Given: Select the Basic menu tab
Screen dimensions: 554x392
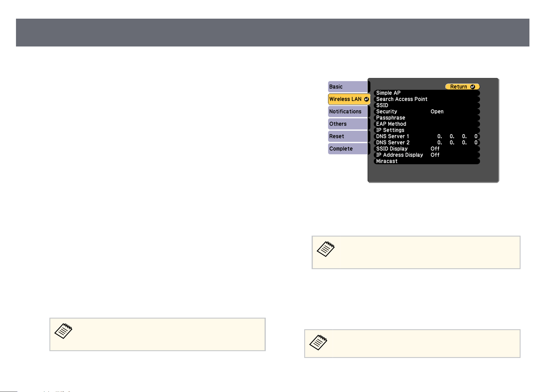Looking at the screenshot, I should pyautogui.click(x=348, y=87).
